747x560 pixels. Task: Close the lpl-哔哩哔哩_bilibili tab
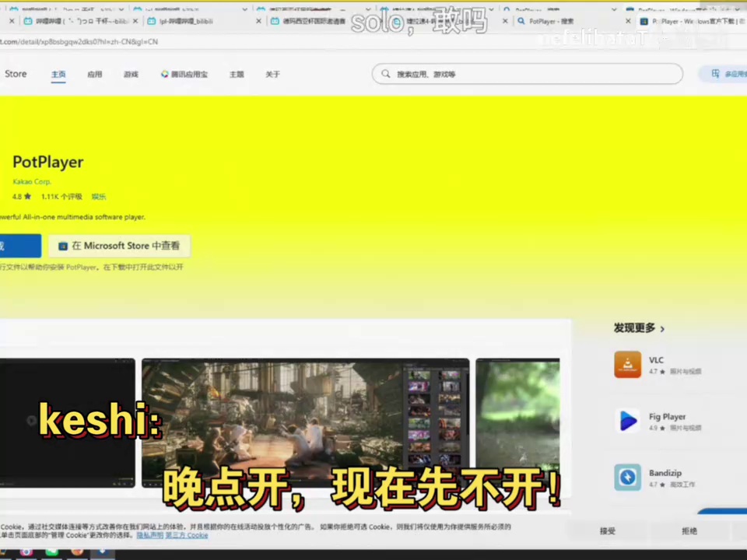click(x=258, y=21)
